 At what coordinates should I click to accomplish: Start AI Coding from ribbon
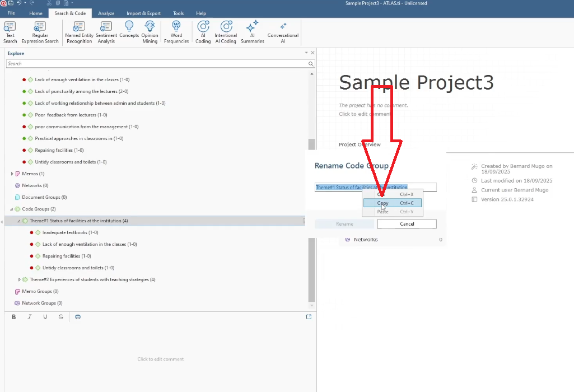point(203,32)
